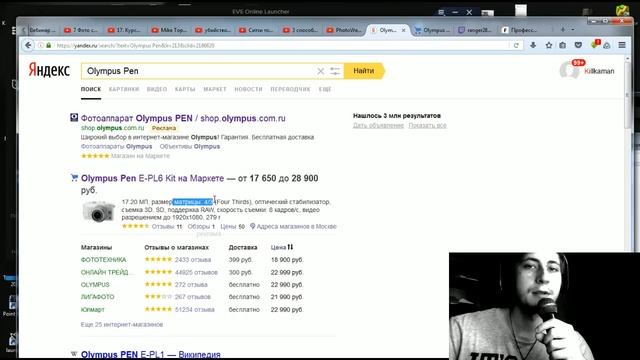Click the browser back arrow button
This screenshot has width=640, height=360.
point(28,45)
